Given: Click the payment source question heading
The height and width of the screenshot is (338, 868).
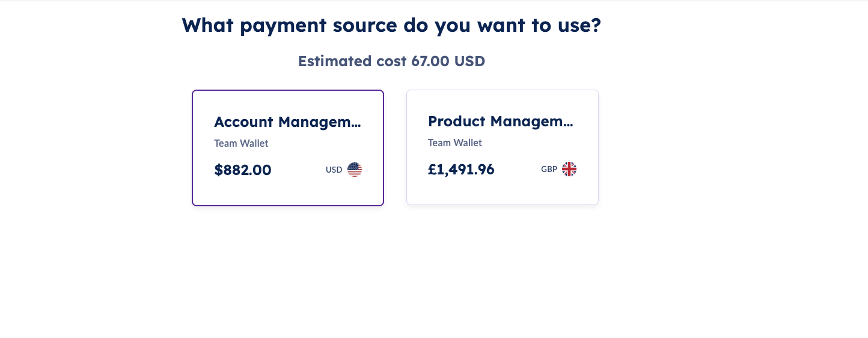Looking at the screenshot, I should click(391, 25).
